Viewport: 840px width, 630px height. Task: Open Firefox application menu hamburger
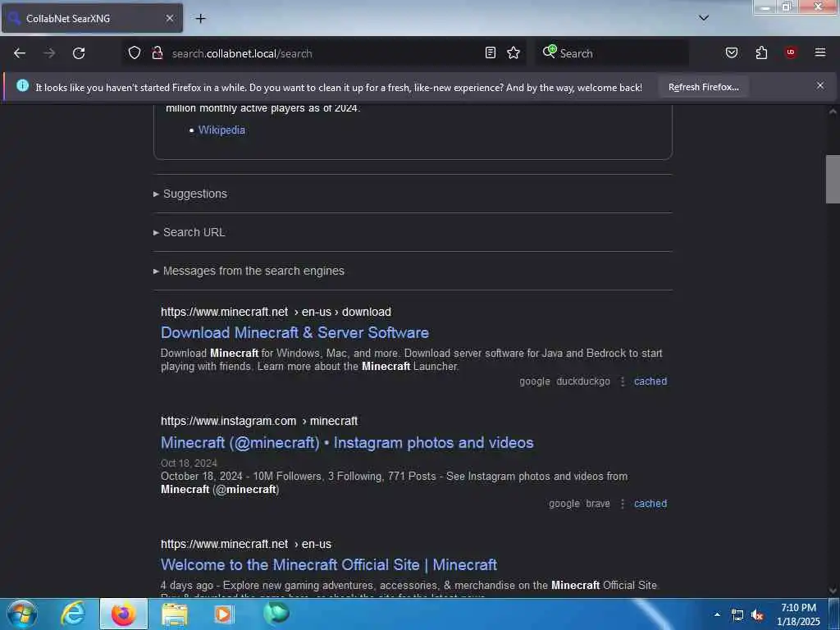[x=820, y=52]
